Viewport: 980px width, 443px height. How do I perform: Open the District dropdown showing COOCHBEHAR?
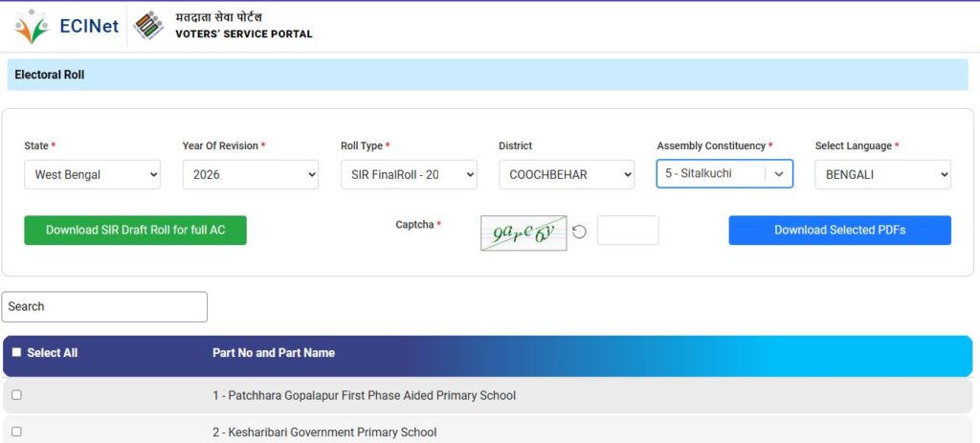pyautogui.click(x=567, y=174)
